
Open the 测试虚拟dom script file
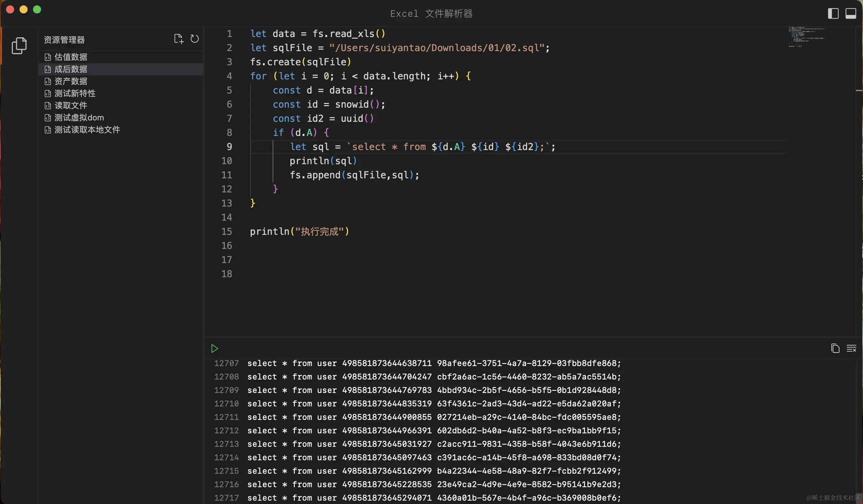click(79, 117)
